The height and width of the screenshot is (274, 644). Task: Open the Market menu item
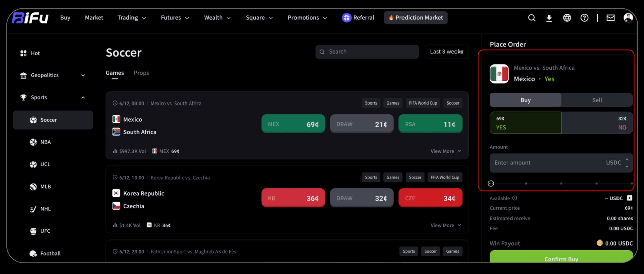coord(94,18)
